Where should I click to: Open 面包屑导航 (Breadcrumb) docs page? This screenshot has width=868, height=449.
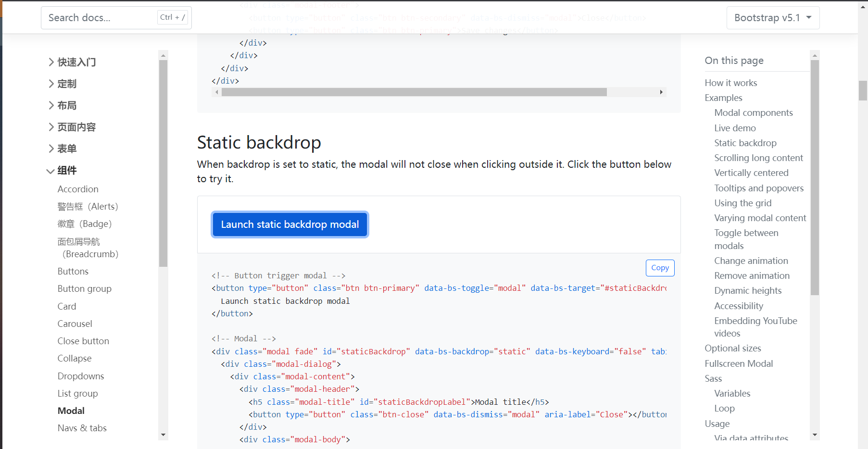pyautogui.click(x=88, y=248)
